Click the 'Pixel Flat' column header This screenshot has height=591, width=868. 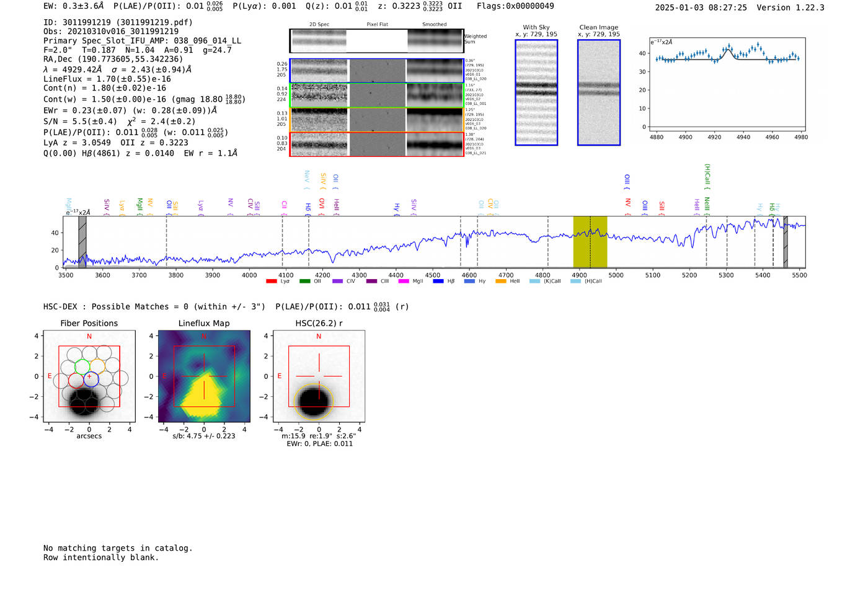point(377,25)
